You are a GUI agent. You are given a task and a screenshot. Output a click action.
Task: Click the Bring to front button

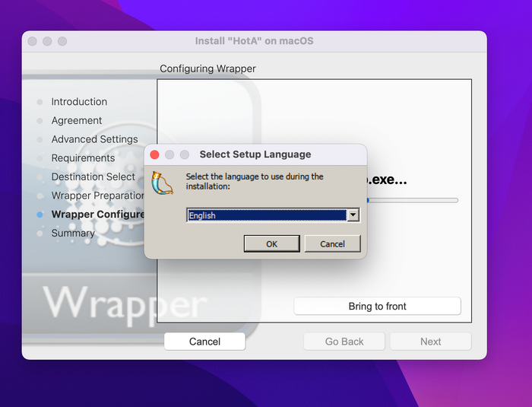tap(377, 306)
